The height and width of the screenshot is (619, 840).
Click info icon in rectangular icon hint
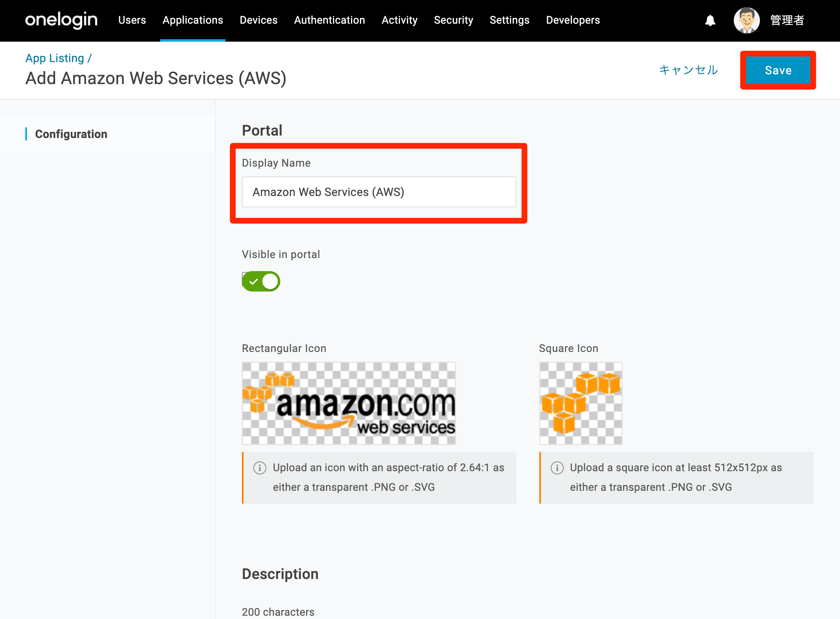(x=260, y=468)
